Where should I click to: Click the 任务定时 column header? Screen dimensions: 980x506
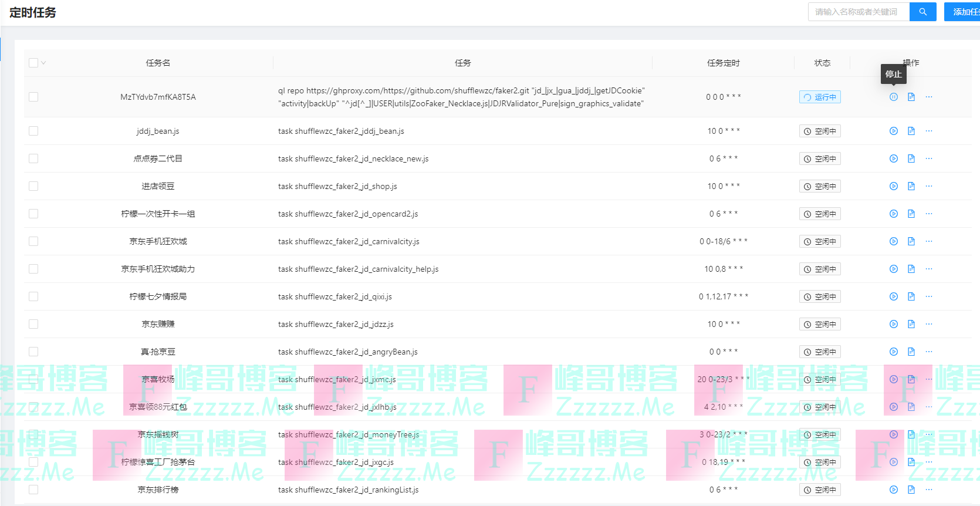click(x=723, y=63)
